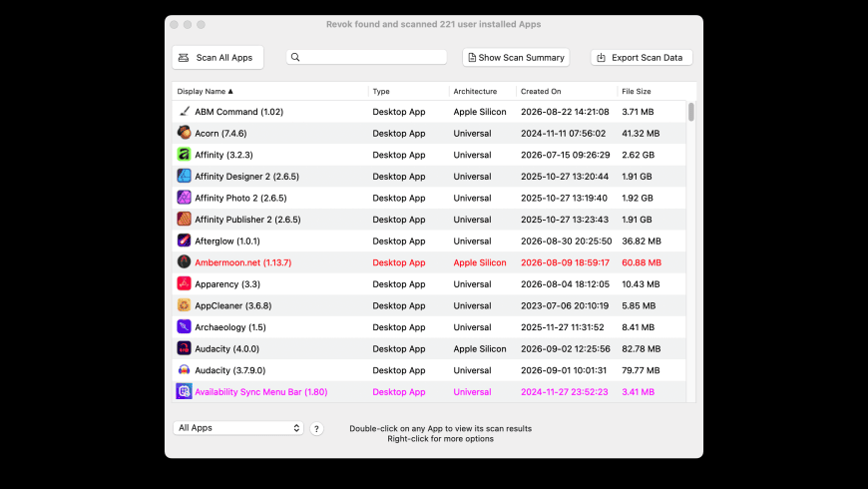Click the Afterglow app icon
This screenshot has height=489, width=868.
click(184, 241)
